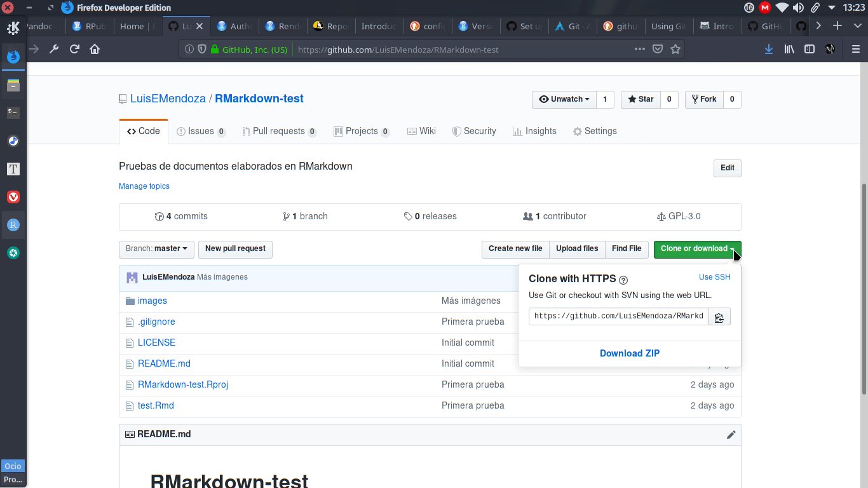Click Upload files button

(577, 249)
